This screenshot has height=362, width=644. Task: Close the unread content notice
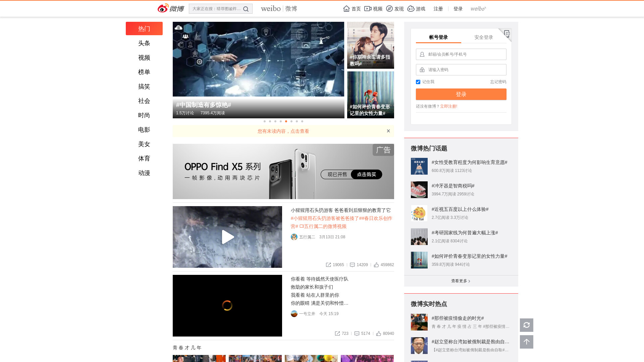point(388,131)
